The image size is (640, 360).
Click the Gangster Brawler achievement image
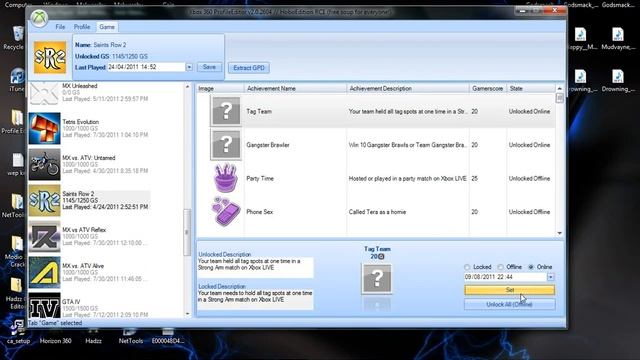pyautogui.click(x=226, y=144)
